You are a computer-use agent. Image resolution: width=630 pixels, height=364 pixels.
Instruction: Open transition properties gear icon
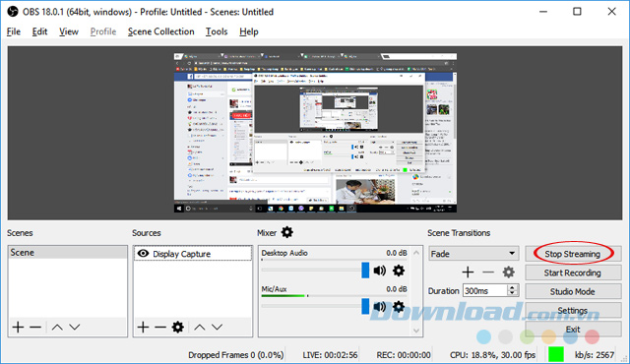pyautogui.click(x=509, y=273)
